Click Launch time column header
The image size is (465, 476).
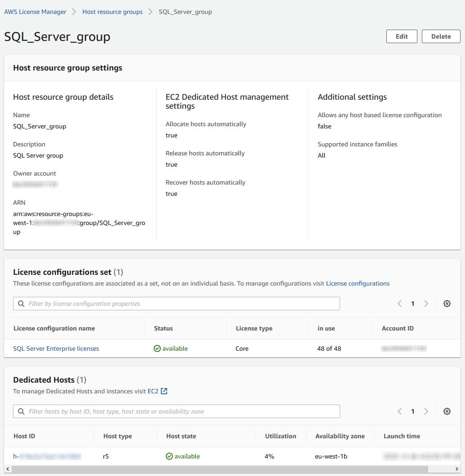(402, 436)
